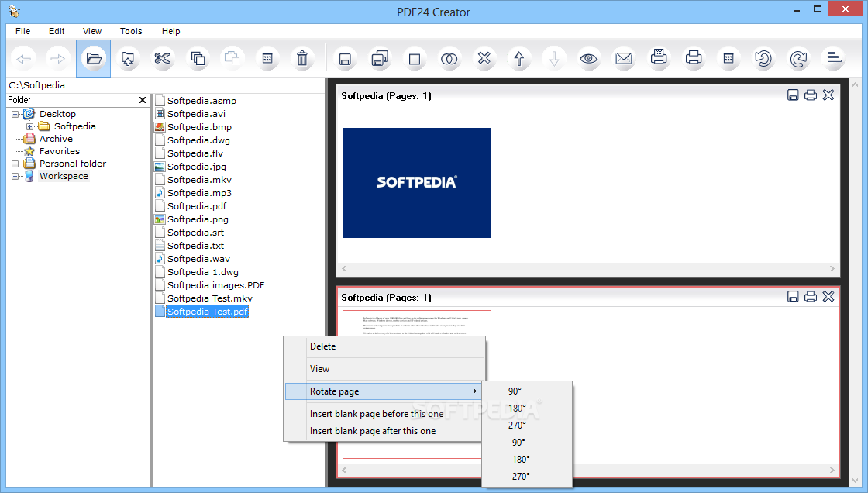Click the X close documents toolbar icon
The image size is (868, 493).
pyautogui.click(x=484, y=59)
